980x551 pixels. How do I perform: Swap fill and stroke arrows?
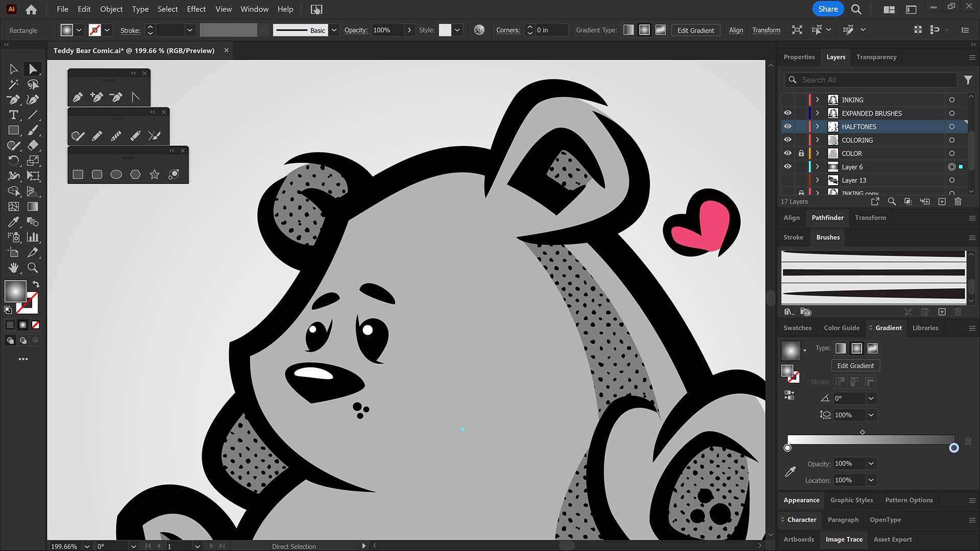36,284
